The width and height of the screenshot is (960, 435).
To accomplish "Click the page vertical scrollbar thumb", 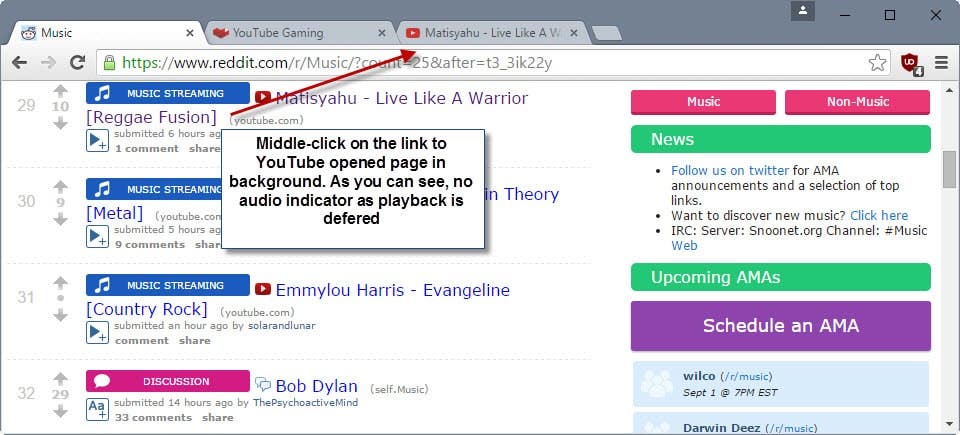I will pyautogui.click(x=950, y=170).
